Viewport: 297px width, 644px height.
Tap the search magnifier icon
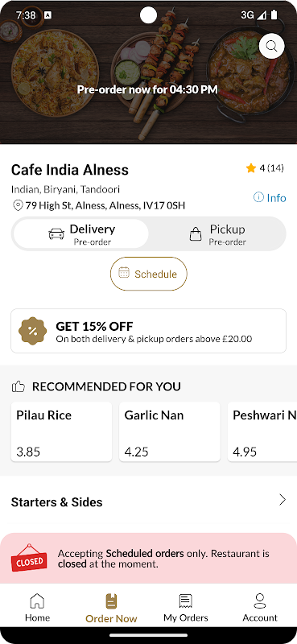[271, 46]
